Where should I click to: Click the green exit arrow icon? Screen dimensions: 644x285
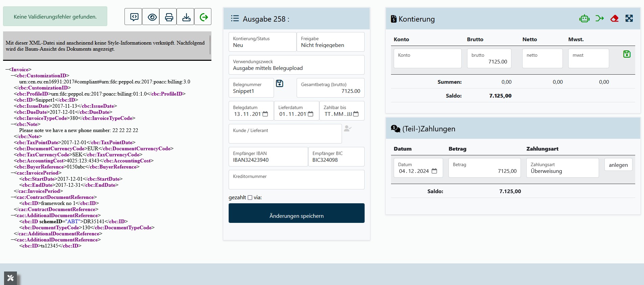tap(204, 17)
